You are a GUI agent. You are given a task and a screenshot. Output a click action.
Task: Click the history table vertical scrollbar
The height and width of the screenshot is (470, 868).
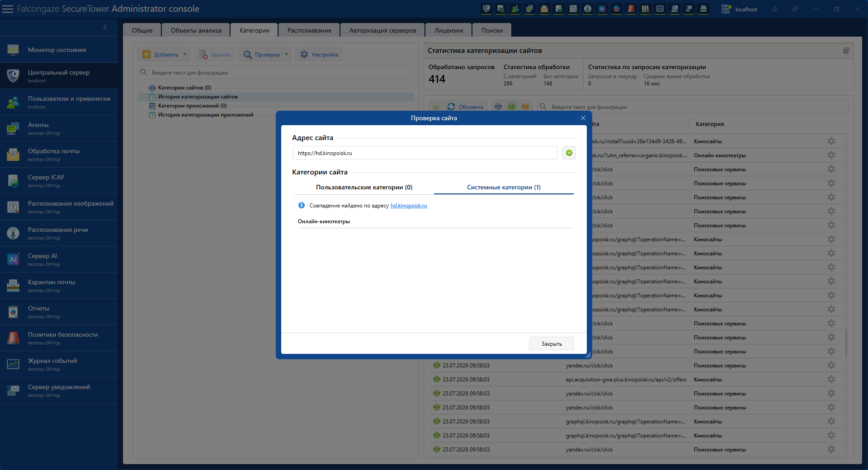point(846,342)
